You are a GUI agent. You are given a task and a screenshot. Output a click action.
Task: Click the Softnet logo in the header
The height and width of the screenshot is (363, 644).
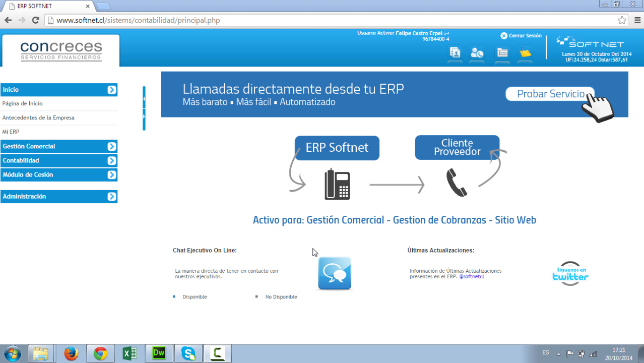tap(590, 42)
